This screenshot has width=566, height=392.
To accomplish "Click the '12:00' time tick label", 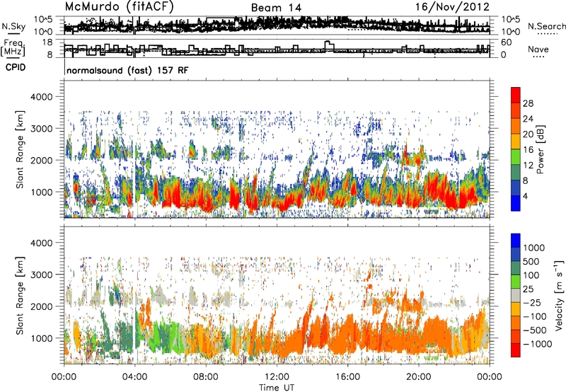I will [x=277, y=377].
